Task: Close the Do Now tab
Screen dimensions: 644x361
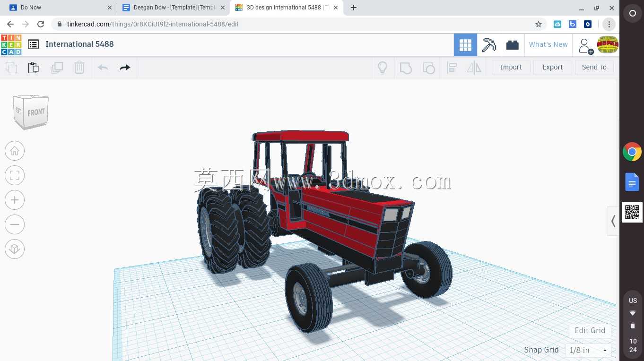Action: point(110,8)
